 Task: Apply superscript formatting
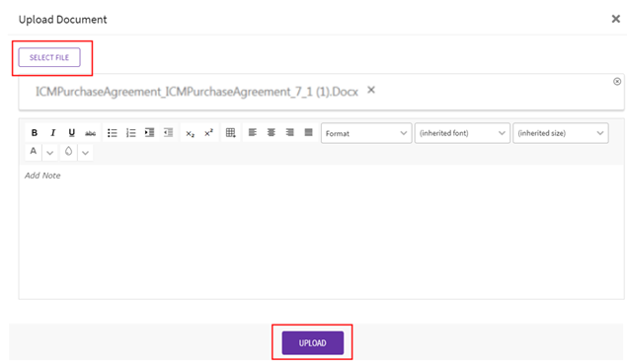coord(208,132)
